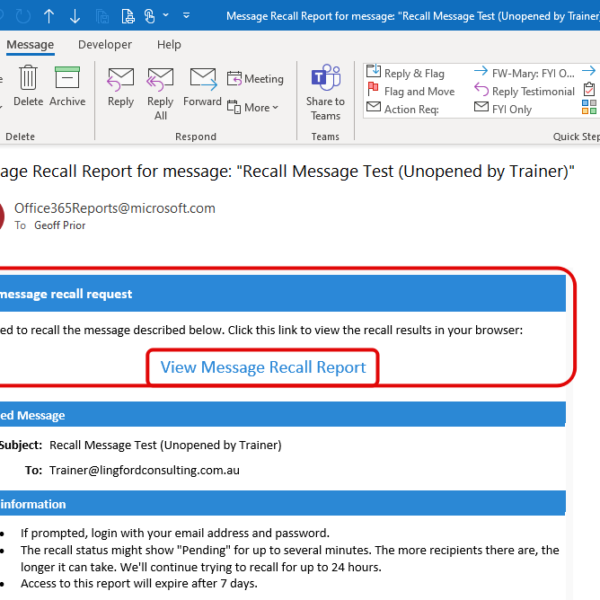Viewport: 600px width, 600px height.
Task: Reply with a Meeting
Action: (x=255, y=79)
